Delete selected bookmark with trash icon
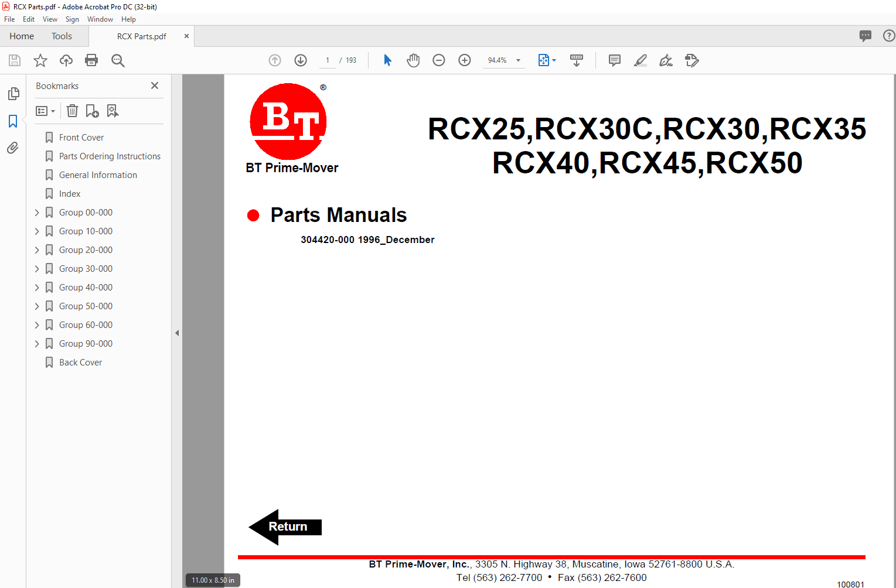This screenshot has width=896, height=588. 72,111
